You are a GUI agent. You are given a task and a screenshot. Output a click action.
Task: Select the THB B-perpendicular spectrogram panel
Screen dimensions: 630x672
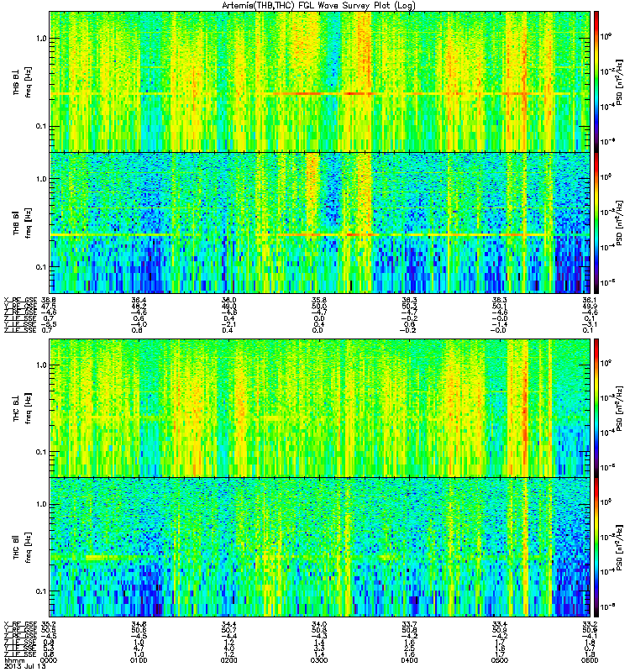click(320, 81)
